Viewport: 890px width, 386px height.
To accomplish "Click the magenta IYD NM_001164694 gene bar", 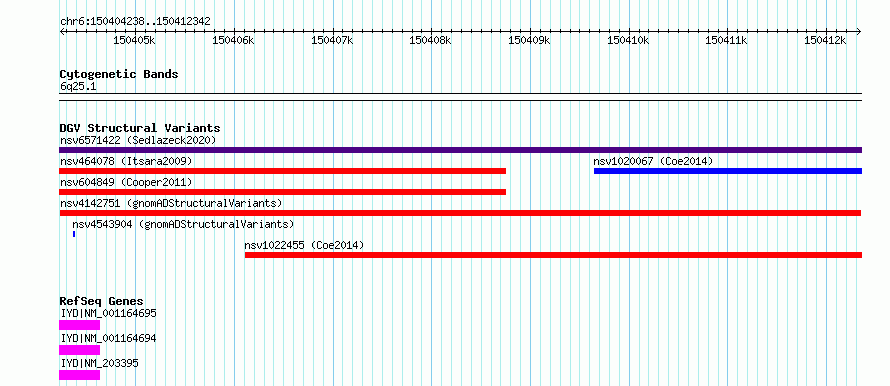I will (79, 350).
